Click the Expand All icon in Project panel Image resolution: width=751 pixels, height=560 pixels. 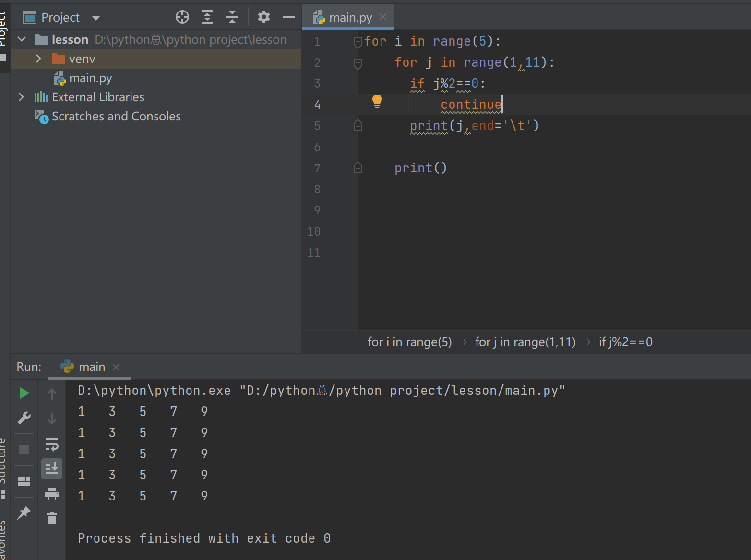click(x=207, y=17)
